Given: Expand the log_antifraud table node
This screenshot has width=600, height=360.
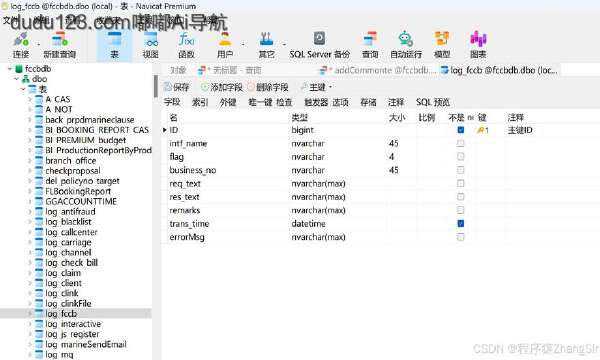Looking at the screenshot, I should pyautogui.click(x=30, y=212).
